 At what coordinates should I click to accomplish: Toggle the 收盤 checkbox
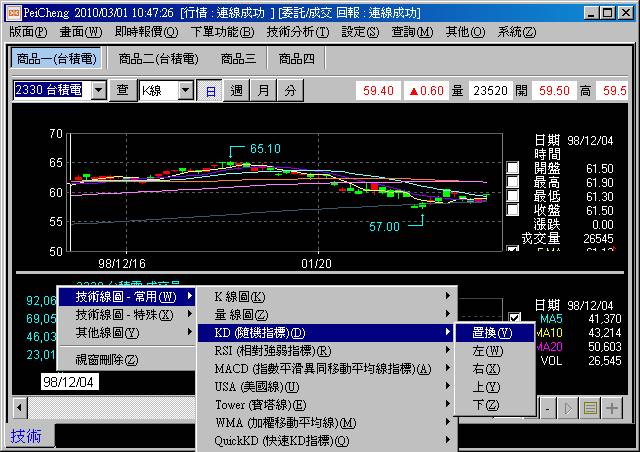pos(513,209)
